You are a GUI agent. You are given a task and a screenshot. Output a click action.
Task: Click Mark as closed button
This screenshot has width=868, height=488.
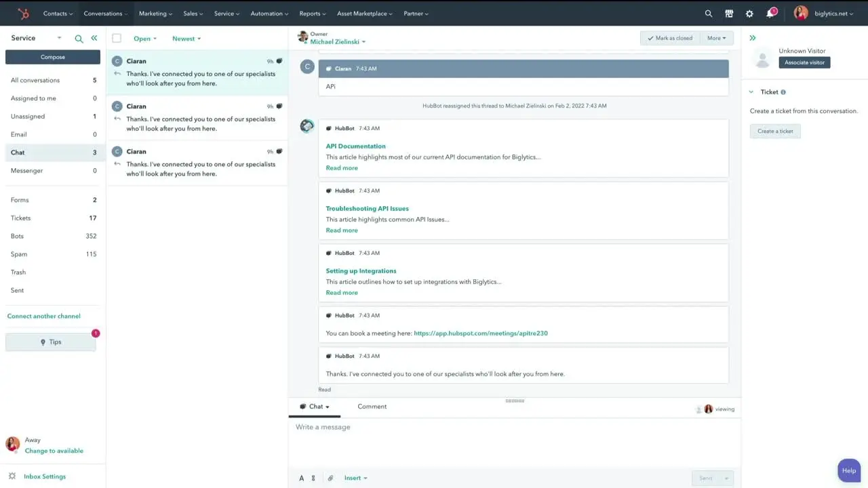tap(669, 38)
